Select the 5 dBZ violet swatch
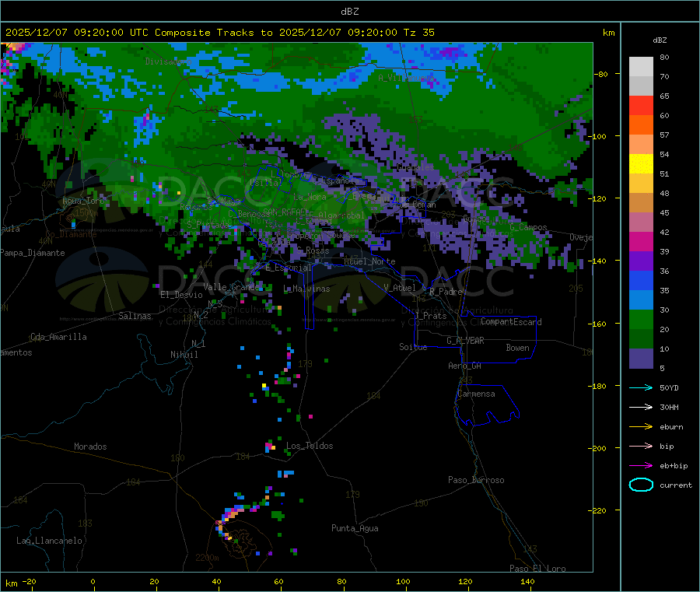 (x=641, y=359)
